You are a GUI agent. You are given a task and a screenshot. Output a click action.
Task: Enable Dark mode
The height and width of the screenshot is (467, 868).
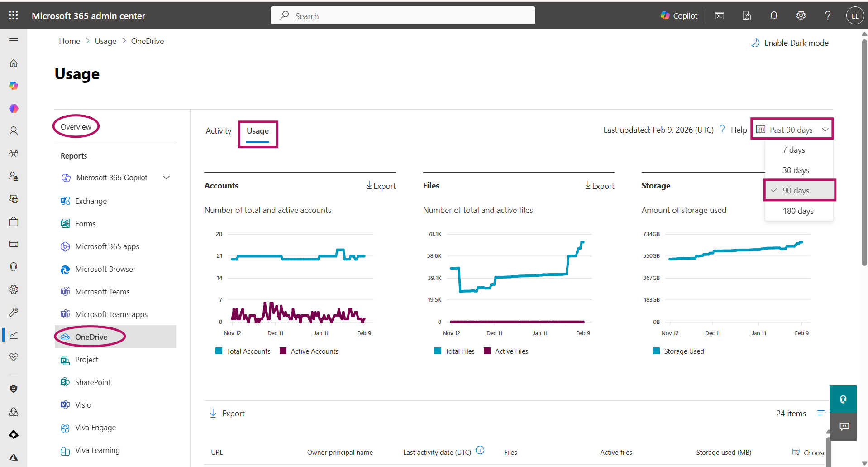pyautogui.click(x=790, y=43)
